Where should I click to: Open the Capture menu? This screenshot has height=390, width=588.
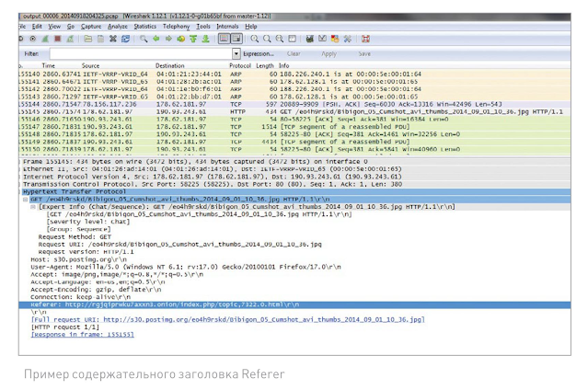click(x=91, y=27)
